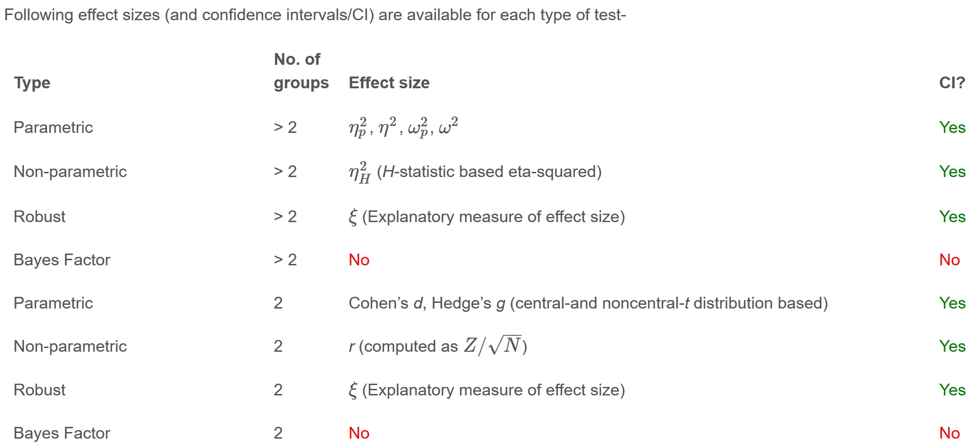Click "Bayes Factor" label in the two-group row
Viewport: 980px width, 448px height.
[x=62, y=433]
